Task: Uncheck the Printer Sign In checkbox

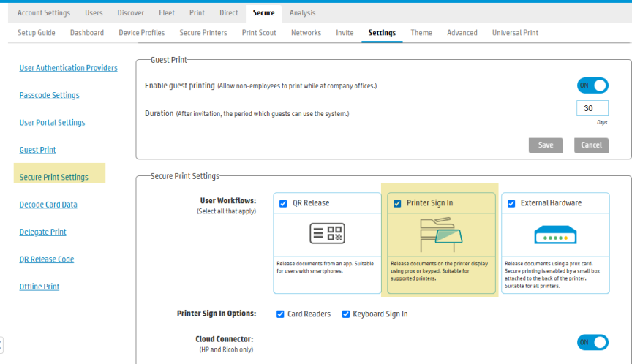Action: pos(397,204)
